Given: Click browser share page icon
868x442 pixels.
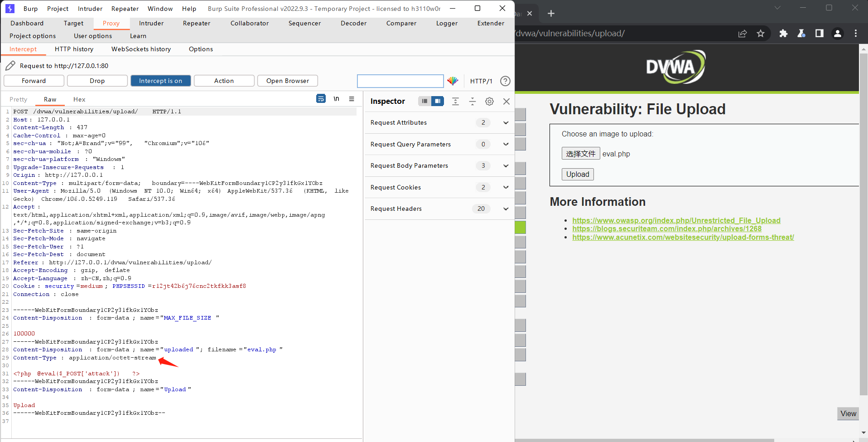Looking at the screenshot, I should pyautogui.click(x=743, y=34).
